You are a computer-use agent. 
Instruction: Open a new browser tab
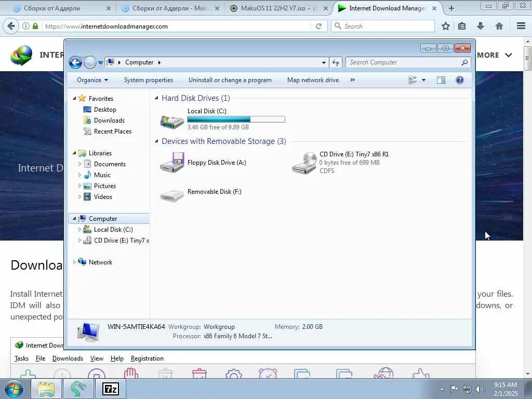451,8
